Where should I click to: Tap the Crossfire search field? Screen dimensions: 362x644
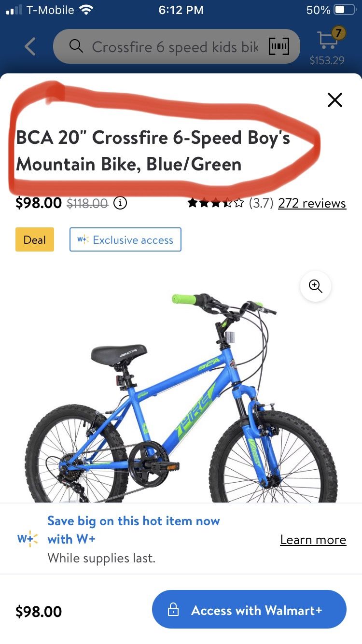[x=177, y=46]
